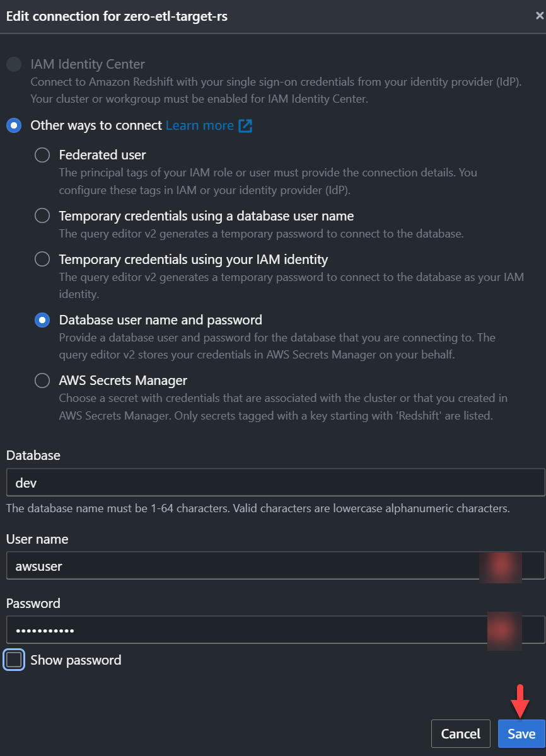
Task: Cancel editing the connection
Action: [460, 733]
